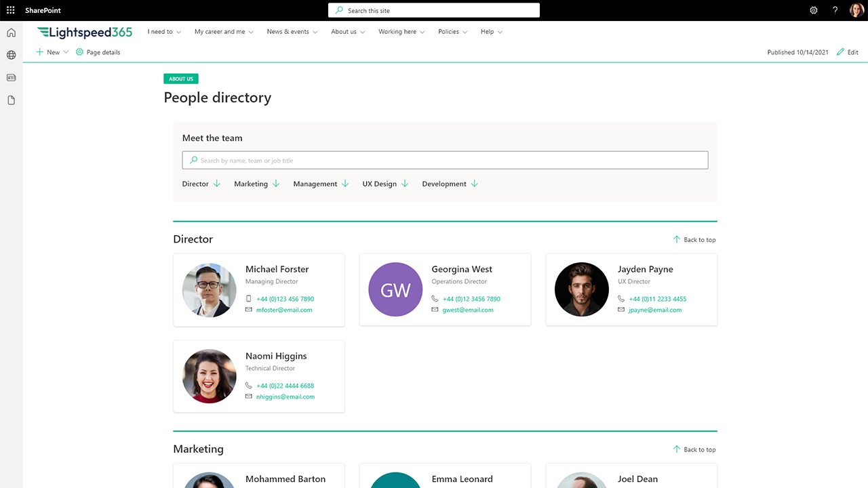Expand the 'Working here' menu
This screenshot has height=488, width=868.
tap(402, 32)
